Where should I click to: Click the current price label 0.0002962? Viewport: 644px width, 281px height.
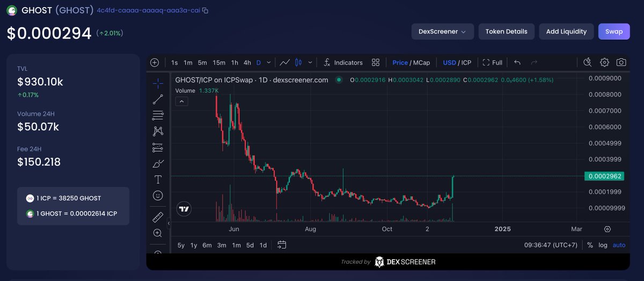click(605, 176)
